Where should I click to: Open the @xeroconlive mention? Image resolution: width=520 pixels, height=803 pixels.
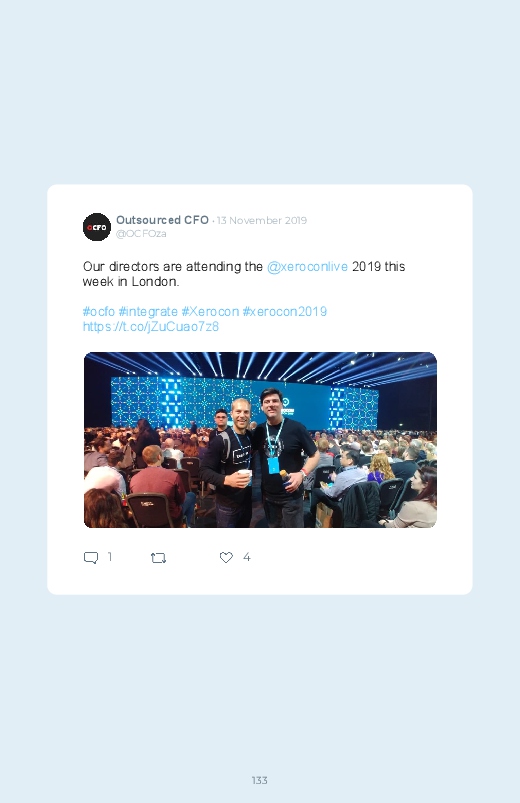tap(307, 267)
